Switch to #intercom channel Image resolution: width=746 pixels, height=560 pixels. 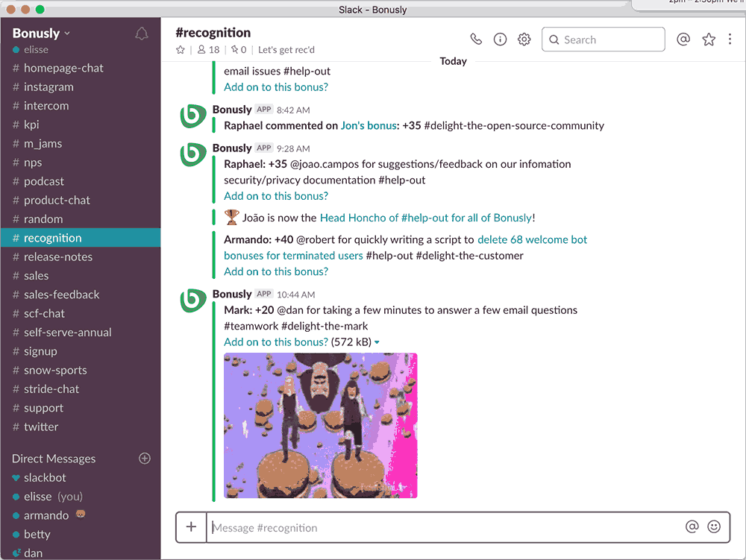tap(81, 106)
